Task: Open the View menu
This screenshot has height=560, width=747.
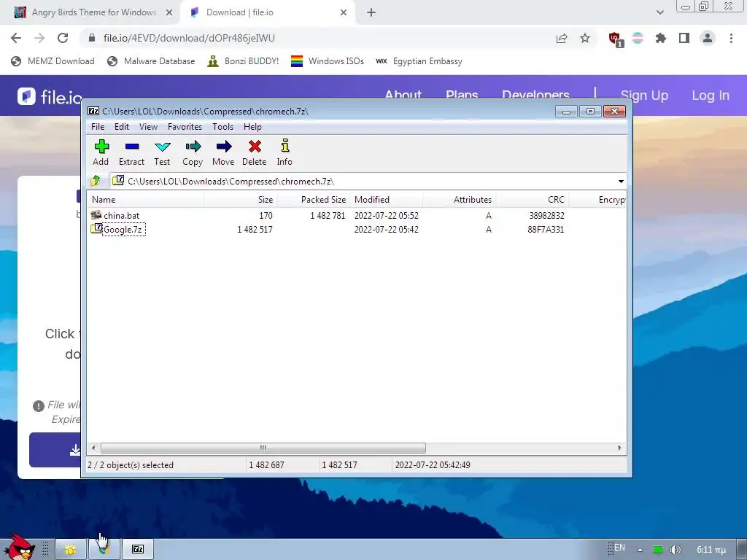Action: (148, 127)
